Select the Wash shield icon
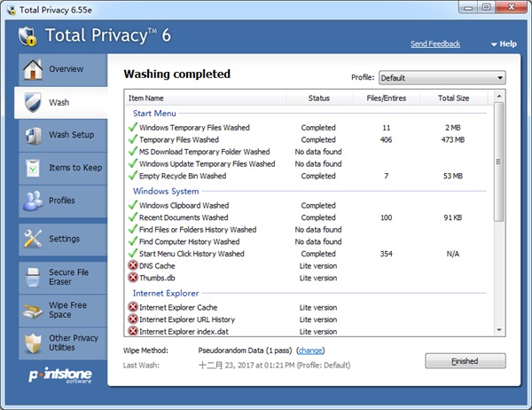532x410 pixels. coord(33,102)
